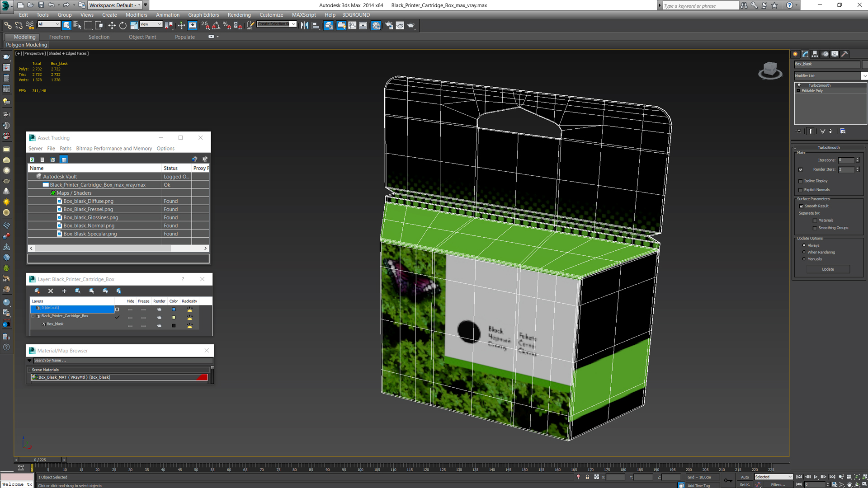868x488 pixels.
Task: Open the Material Editor icon
Action: click(x=376, y=26)
